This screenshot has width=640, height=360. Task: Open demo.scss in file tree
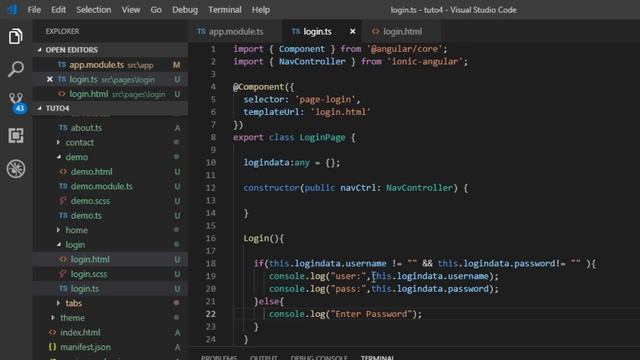tap(110, 201)
